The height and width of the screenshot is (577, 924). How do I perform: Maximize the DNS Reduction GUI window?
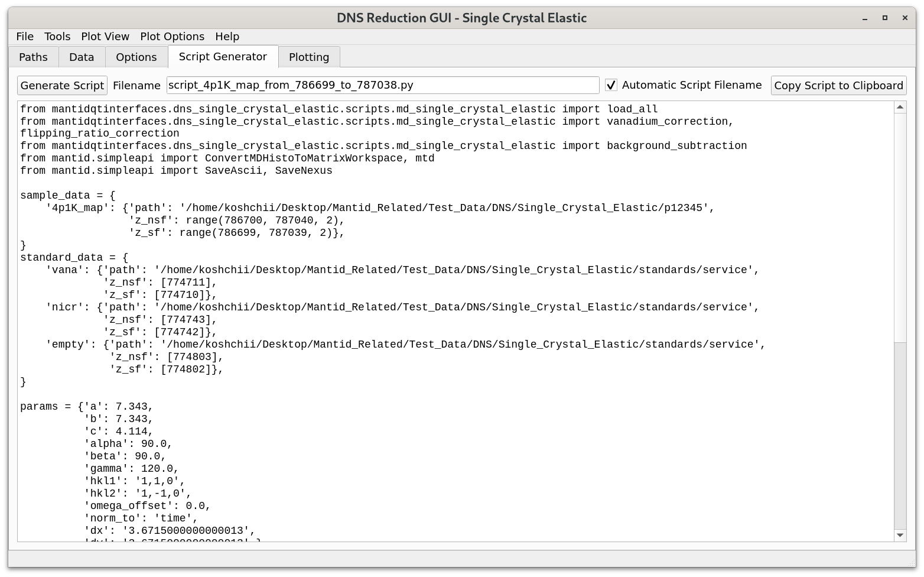(x=884, y=18)
